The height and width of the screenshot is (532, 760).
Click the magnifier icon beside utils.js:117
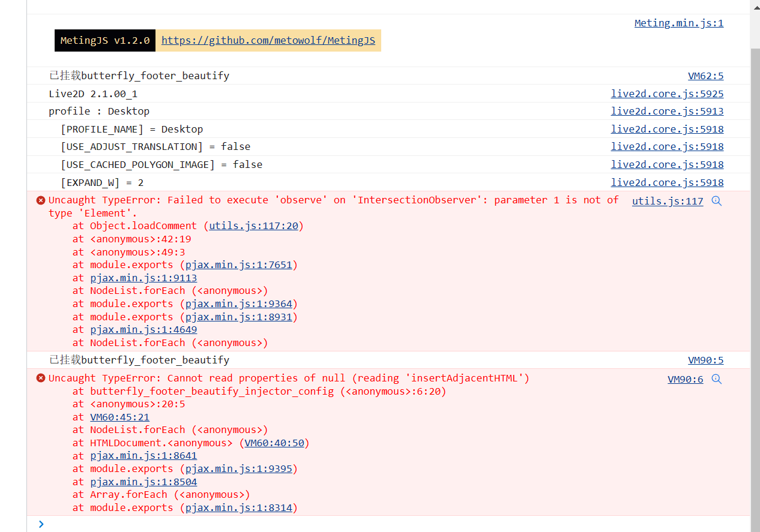(x=716, y=201)
